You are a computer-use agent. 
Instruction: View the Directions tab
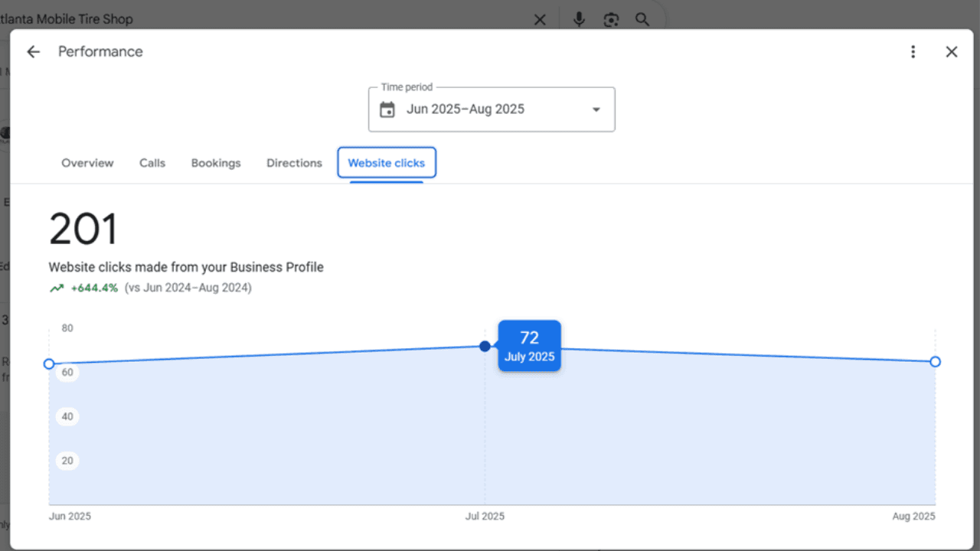coord(294,163)
